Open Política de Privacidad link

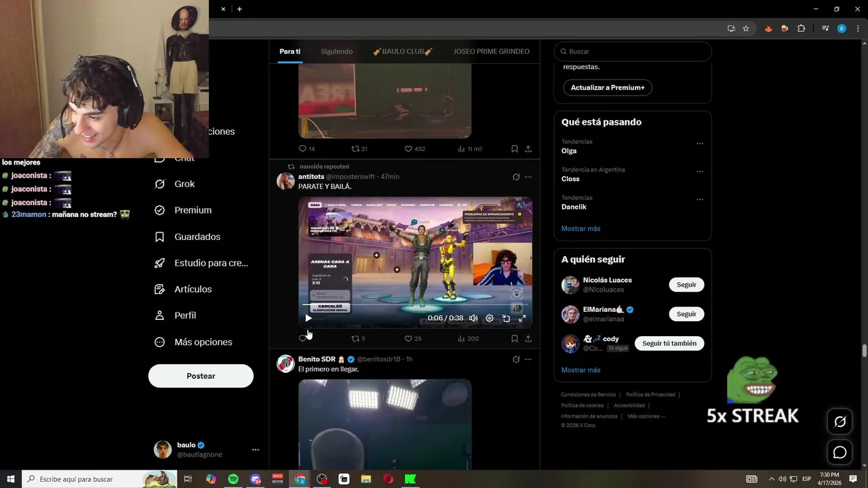[650, 394]
